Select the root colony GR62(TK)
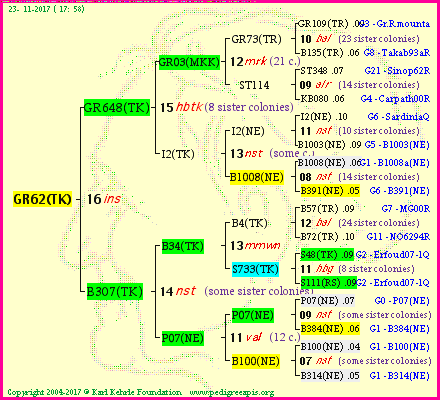Viewport: 440px width, 400px height. click(x=42, y=199)
